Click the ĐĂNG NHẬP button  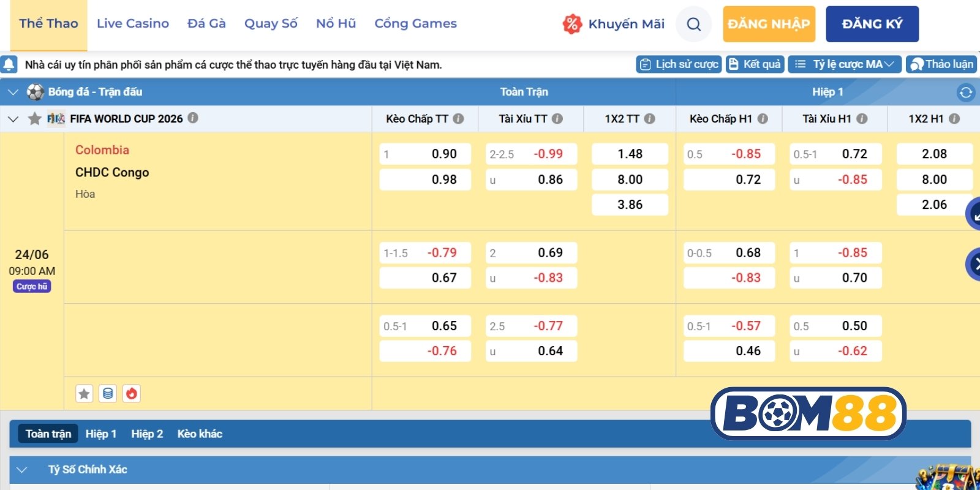pyautogui.click(x=769, y=24)
